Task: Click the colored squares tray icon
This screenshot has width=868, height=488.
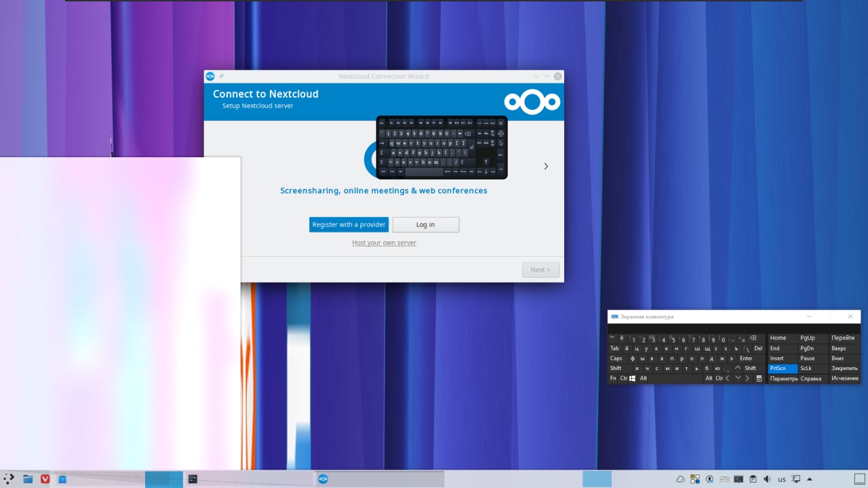Action: click(x=695, y=479)
